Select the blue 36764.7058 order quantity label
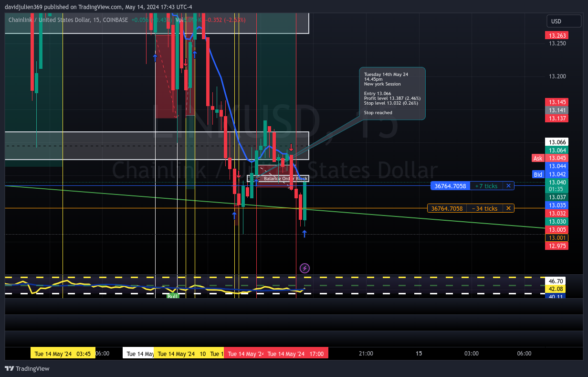 point(450,186)
